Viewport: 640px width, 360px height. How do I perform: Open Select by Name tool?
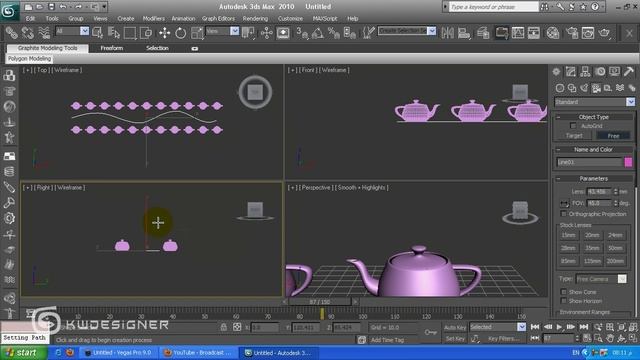114,33
